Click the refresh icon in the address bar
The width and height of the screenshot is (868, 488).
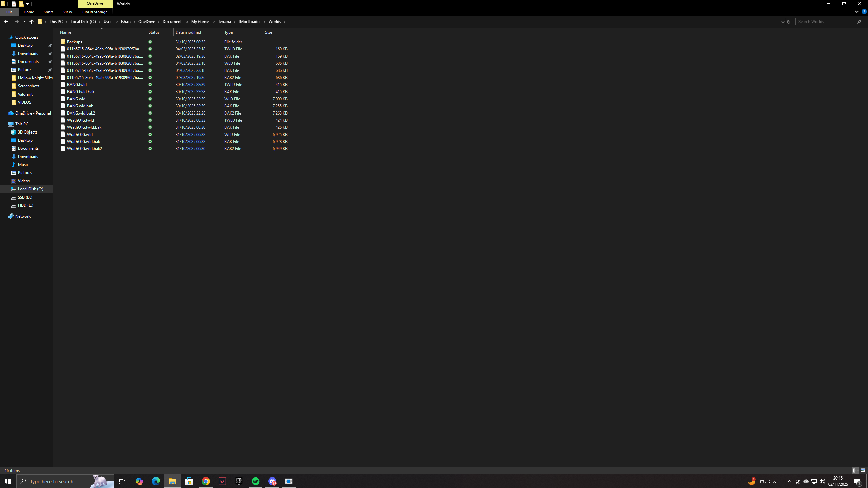pos(789,21)
